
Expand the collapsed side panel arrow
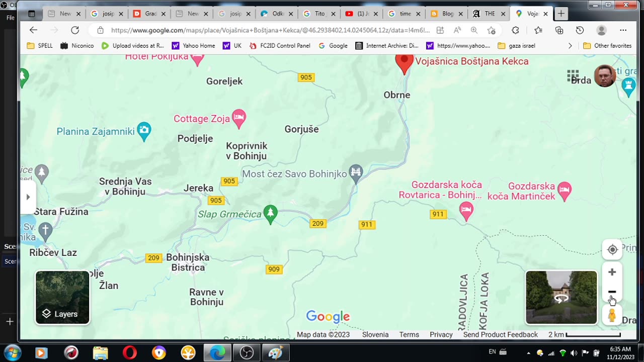[x=28, y=197]
